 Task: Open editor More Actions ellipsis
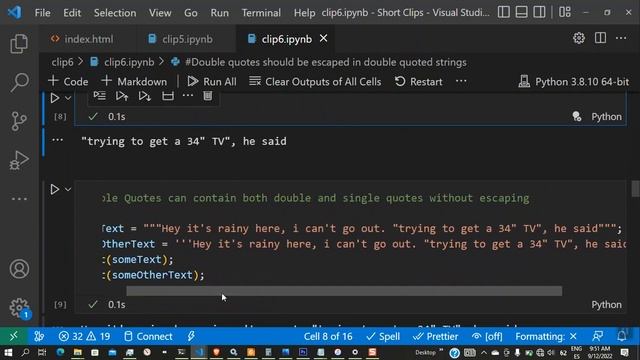(621, 38)
